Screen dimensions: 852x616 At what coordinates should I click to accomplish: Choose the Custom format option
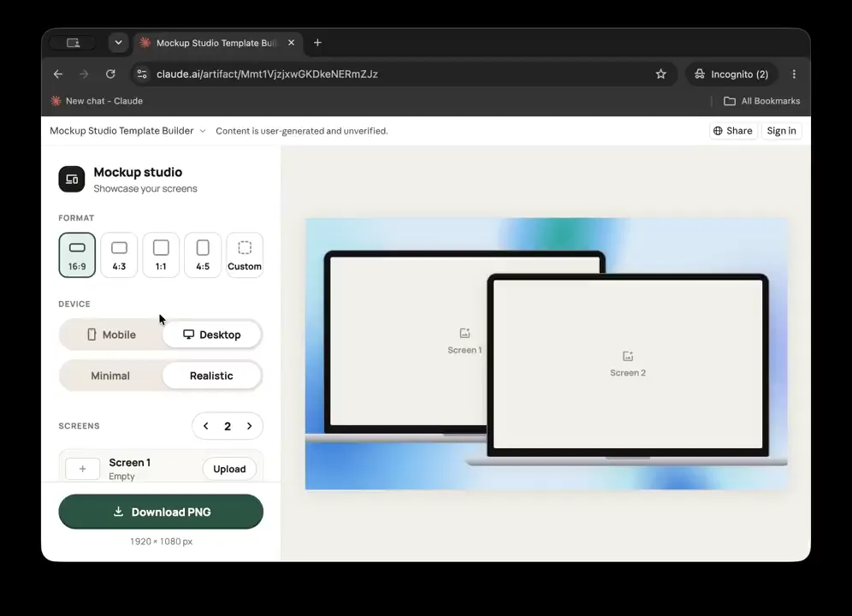pyautogui.click(x=245, y=255)
